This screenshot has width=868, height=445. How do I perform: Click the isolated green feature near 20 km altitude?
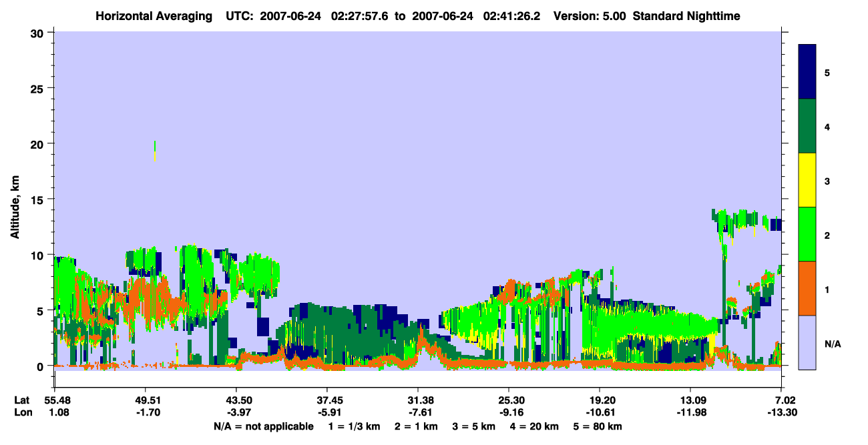[x=155, y=151]
